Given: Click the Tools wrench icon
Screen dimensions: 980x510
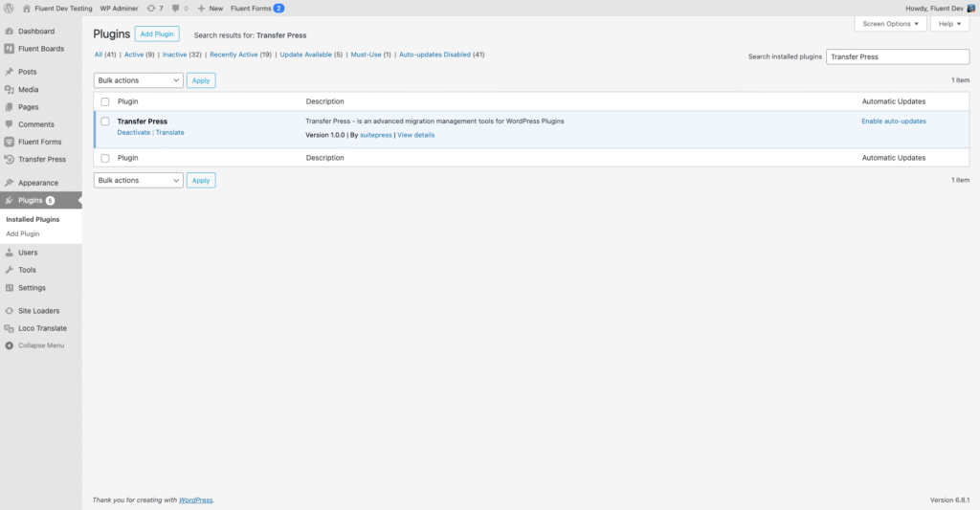Looking at the screenshot, I should click(x=10, y=270).
